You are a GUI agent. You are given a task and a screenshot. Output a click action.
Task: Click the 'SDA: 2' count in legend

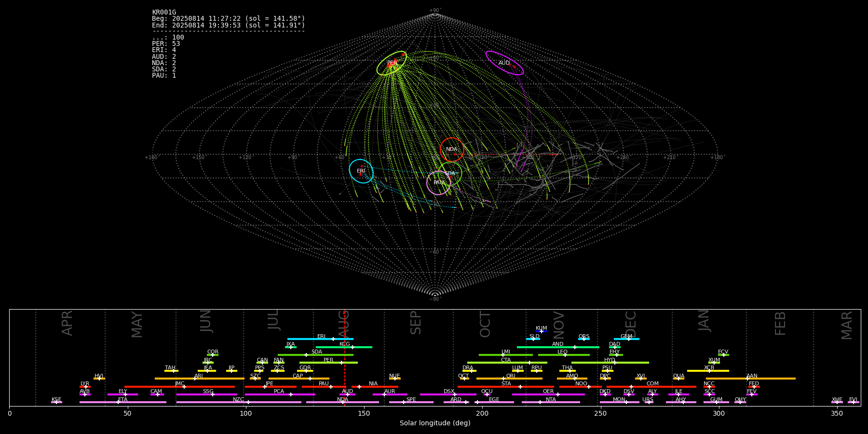[x=164, y=69]
